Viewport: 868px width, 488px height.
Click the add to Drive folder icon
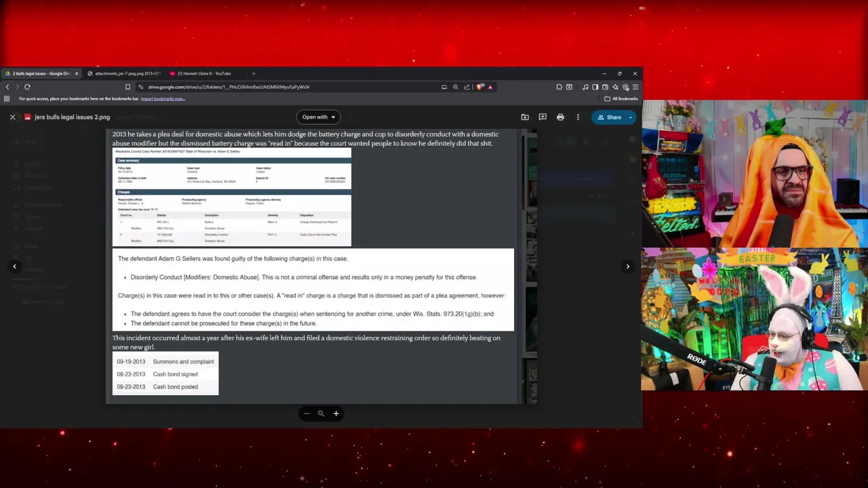[525, 117]
